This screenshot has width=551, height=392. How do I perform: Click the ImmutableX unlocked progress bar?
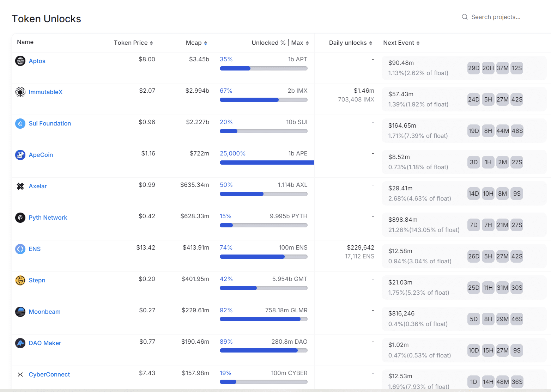coord(264,100)
